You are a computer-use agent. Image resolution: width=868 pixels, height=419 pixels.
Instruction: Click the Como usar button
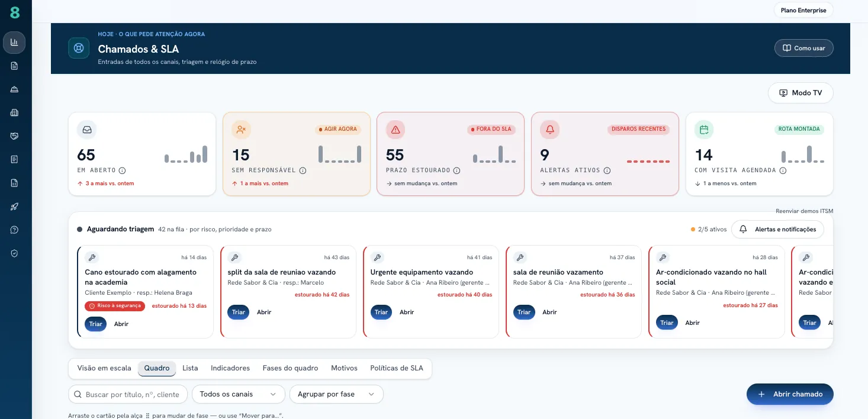tap(803, 48)
